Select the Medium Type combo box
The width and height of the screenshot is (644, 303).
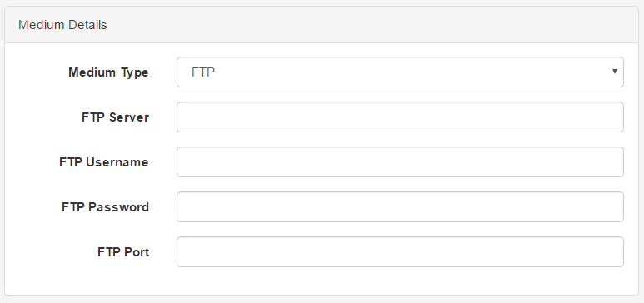400,72
